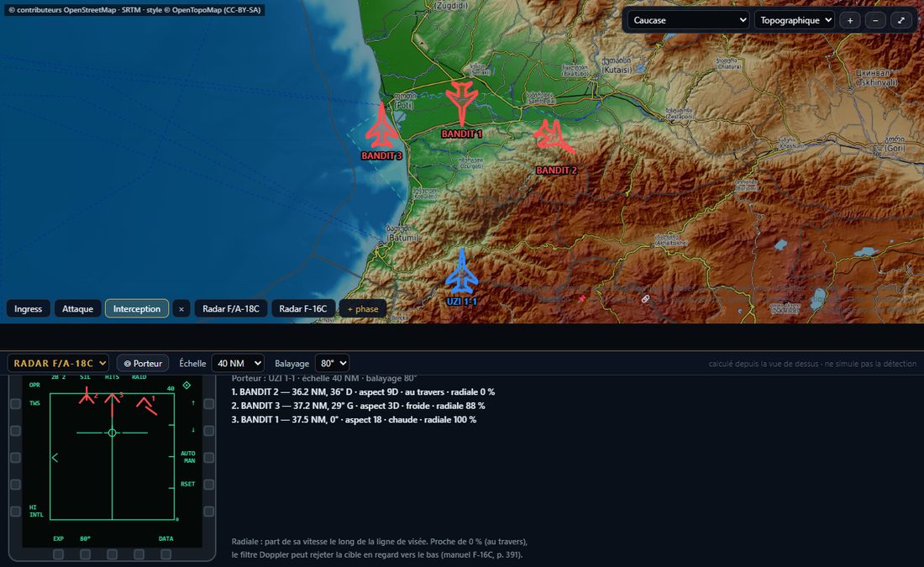Switch to the Ingress phase tab
924x567 pixels.
(x=29, y=309)
